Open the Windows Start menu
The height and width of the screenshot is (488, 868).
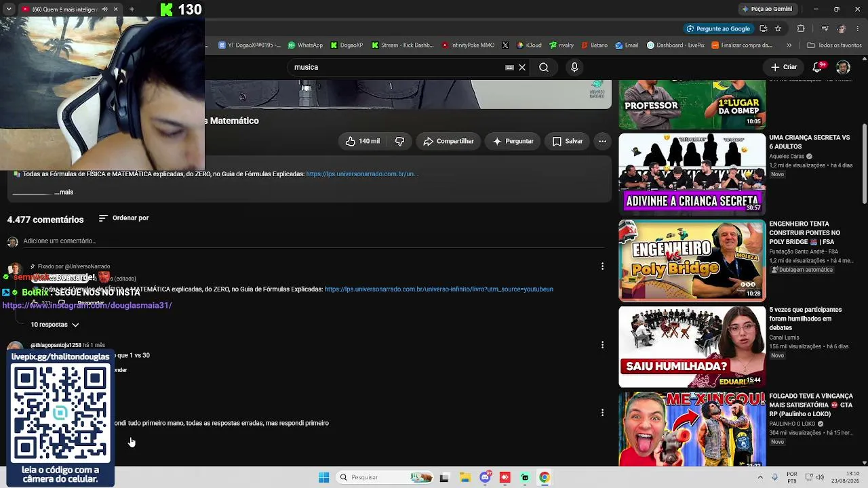(323, 477)
